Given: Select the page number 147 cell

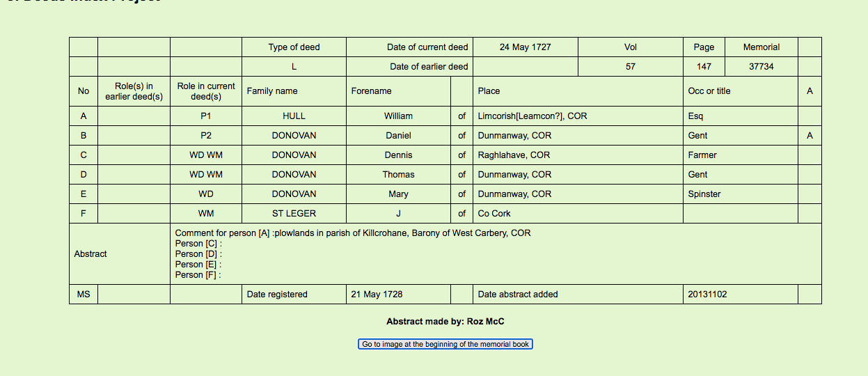Looking at the screenshot, I should coord(704,67).
